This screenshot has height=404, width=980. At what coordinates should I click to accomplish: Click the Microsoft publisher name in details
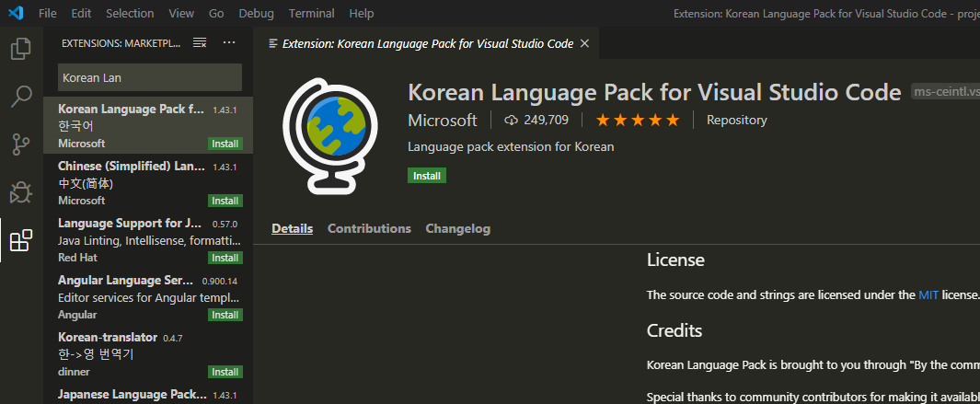(x=443, y=120)
